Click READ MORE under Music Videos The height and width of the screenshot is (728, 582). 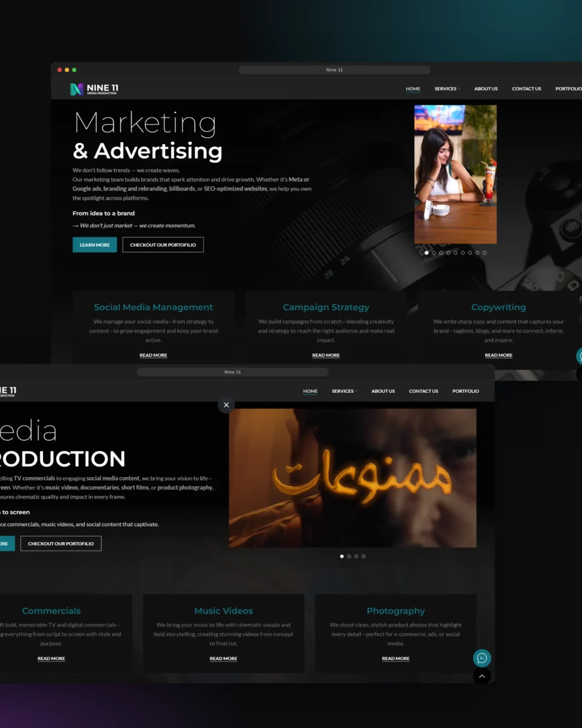coord(223,659)
